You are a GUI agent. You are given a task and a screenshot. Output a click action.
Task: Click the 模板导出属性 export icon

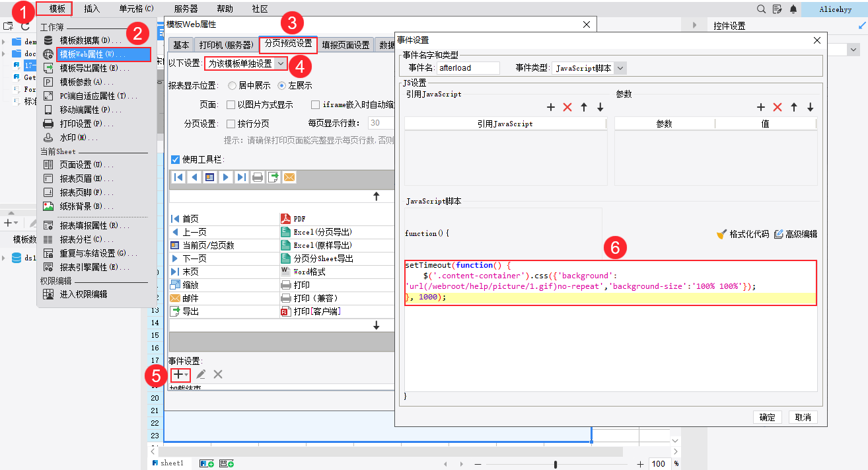click(48, 68)
